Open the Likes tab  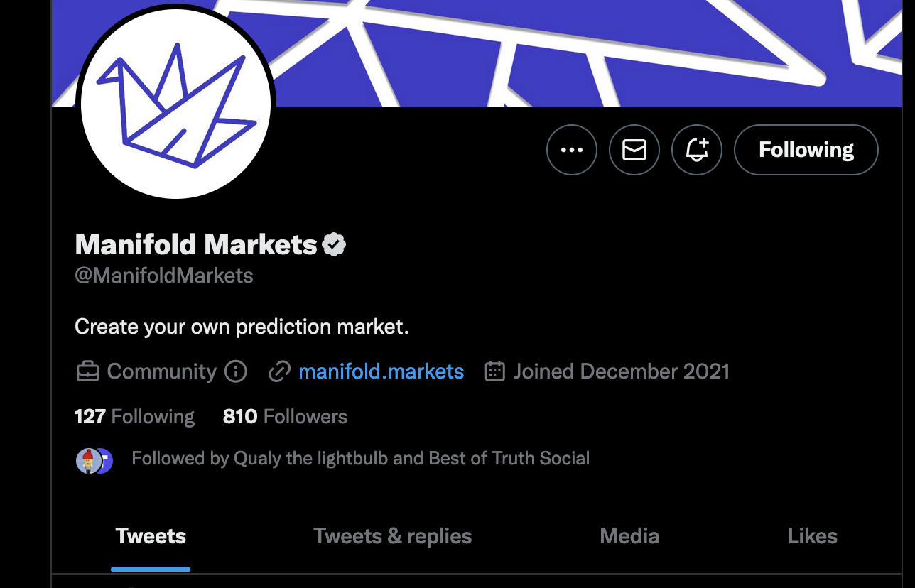point(813,536)
